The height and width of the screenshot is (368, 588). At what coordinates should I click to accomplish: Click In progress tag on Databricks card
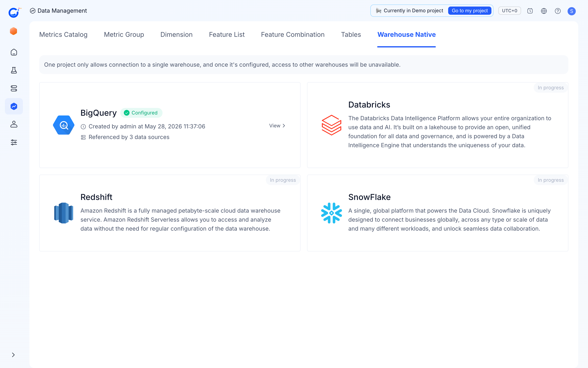click(551, 88)
